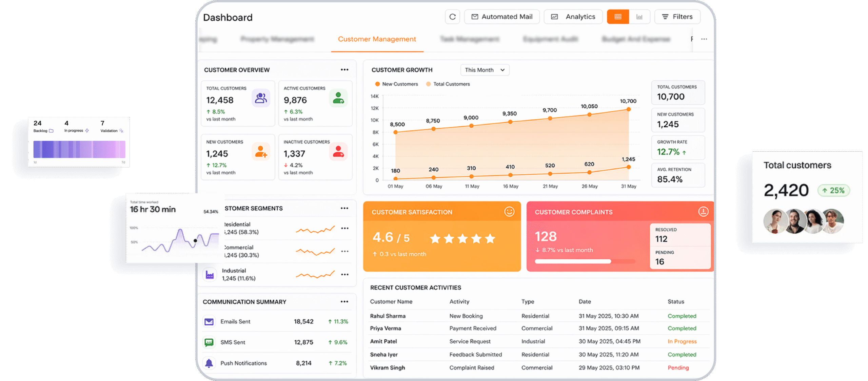The height and width of the screenshot is (381, 868).
Task: Click the 01 May new customers data point
Action: point(395,178)
